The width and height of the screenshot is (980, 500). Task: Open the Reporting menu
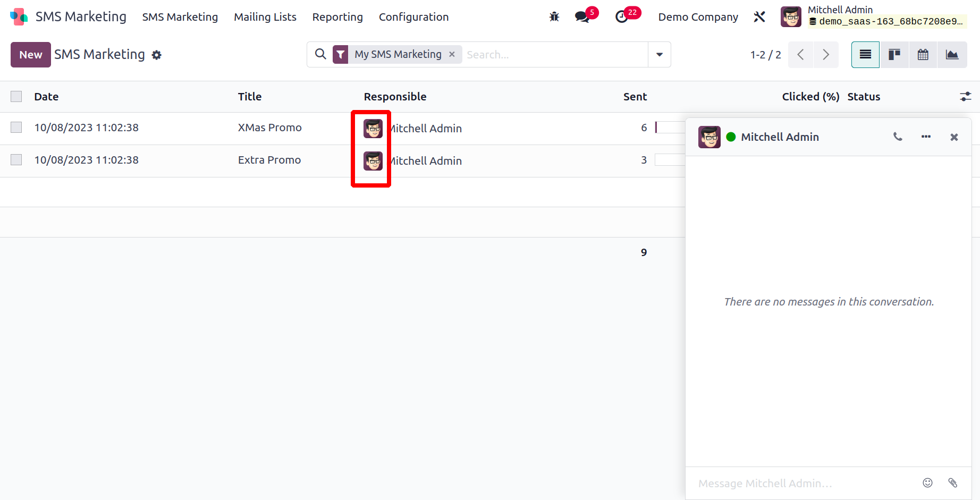tap(337, 17)
